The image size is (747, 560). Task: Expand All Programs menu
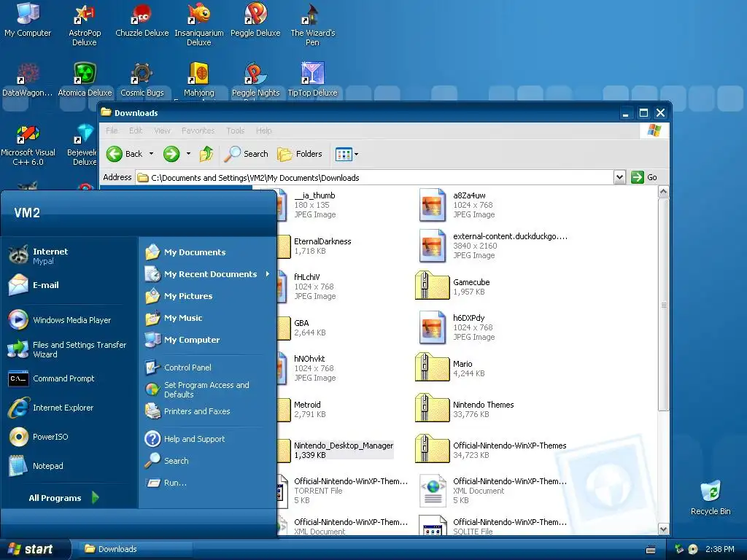(x=63, y=497)
